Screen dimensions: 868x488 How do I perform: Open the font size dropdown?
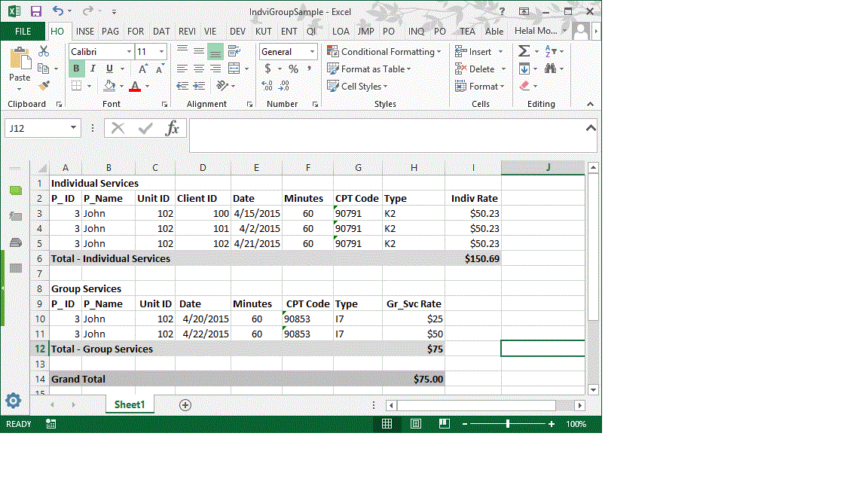(150, 51)
